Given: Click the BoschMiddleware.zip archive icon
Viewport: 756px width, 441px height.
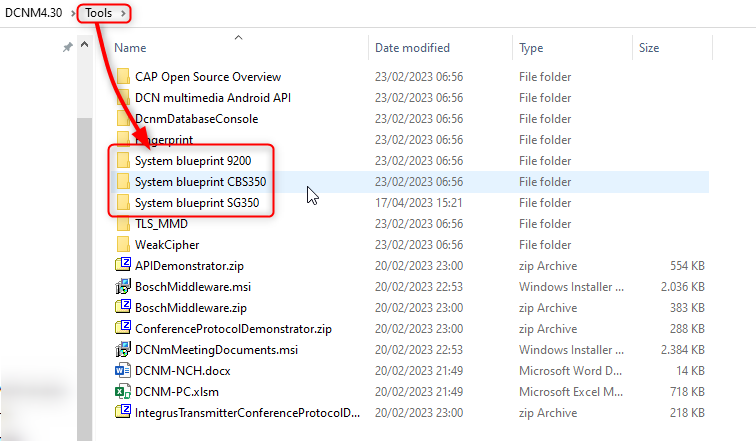Looking at the screenshot, I should pos(123,307).
